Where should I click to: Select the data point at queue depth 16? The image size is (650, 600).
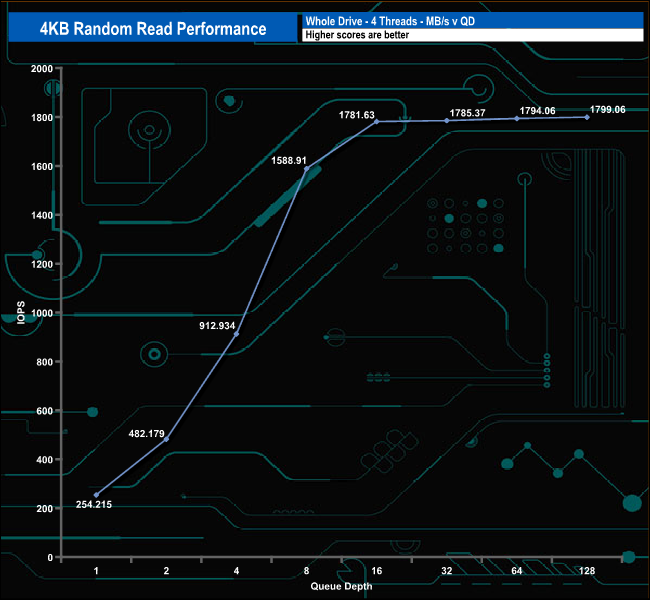(376, 121)
